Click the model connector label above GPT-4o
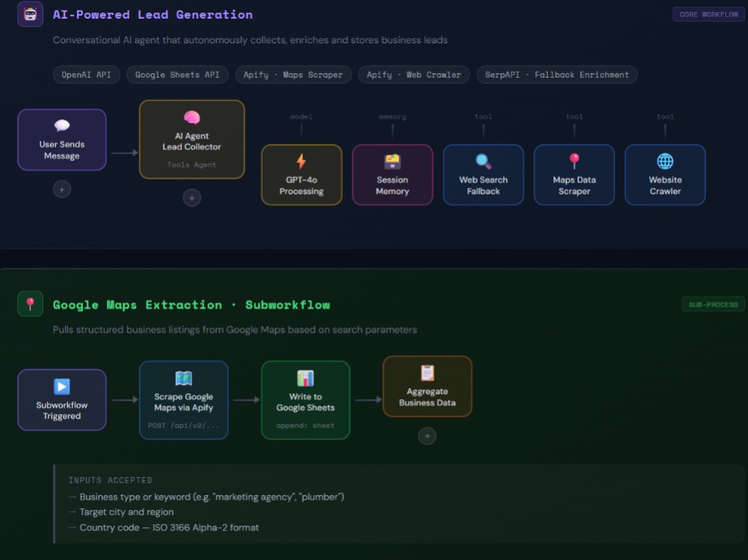 click(301, 117)
